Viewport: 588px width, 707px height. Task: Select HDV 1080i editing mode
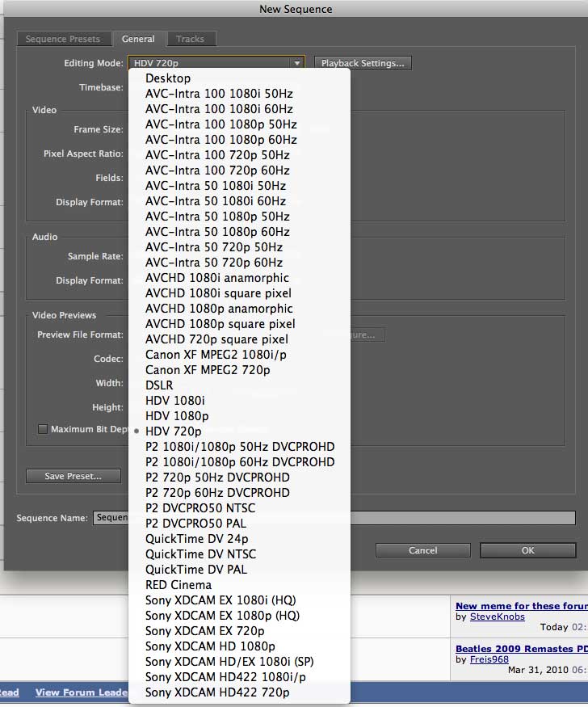tap(239, 401)
